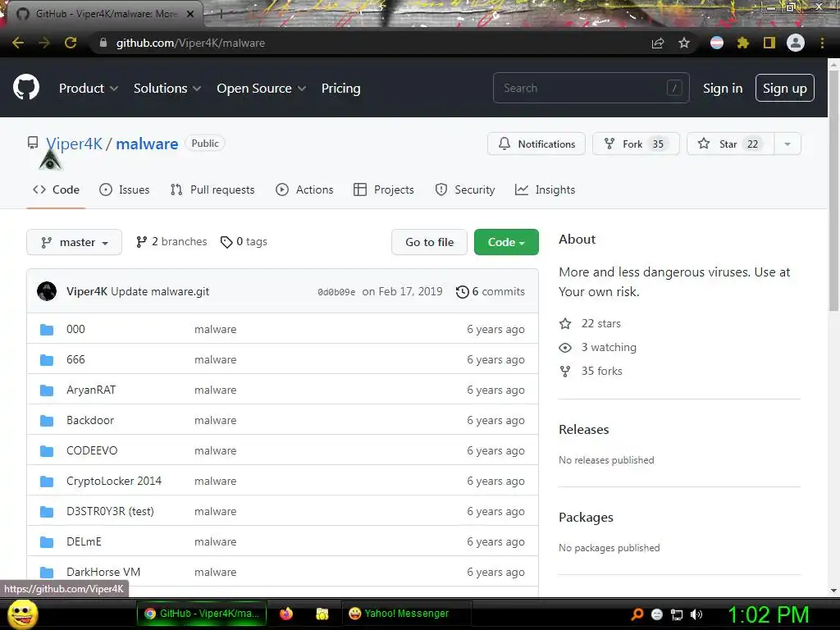Switch to the Actions tab
Viewport: 840px width, 630px height.
pos(304,189)
